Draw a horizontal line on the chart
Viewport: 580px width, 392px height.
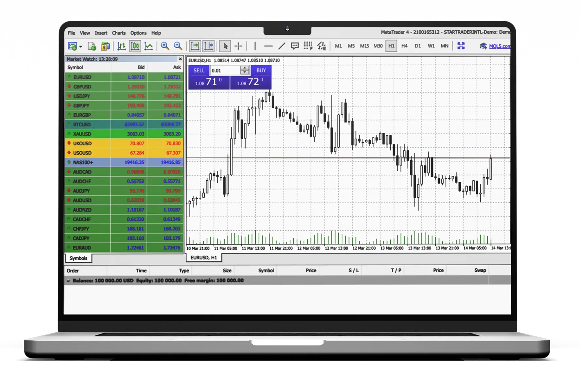point(268,46)
